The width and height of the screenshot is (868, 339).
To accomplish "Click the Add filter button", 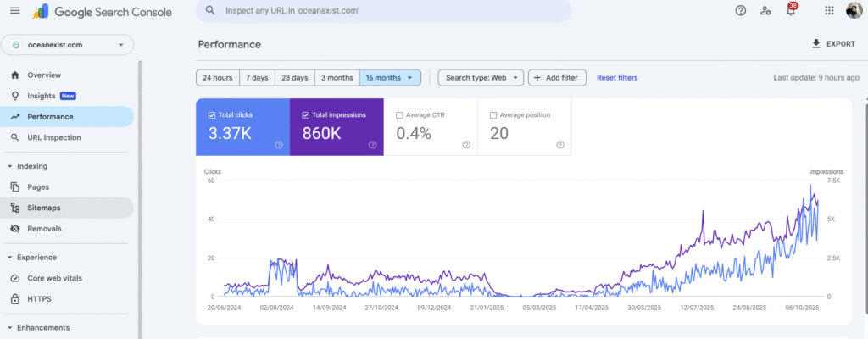I will 557,78.
